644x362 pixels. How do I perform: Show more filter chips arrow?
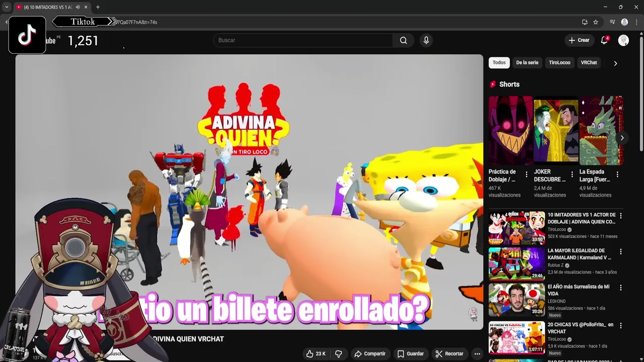coord(615,63)
